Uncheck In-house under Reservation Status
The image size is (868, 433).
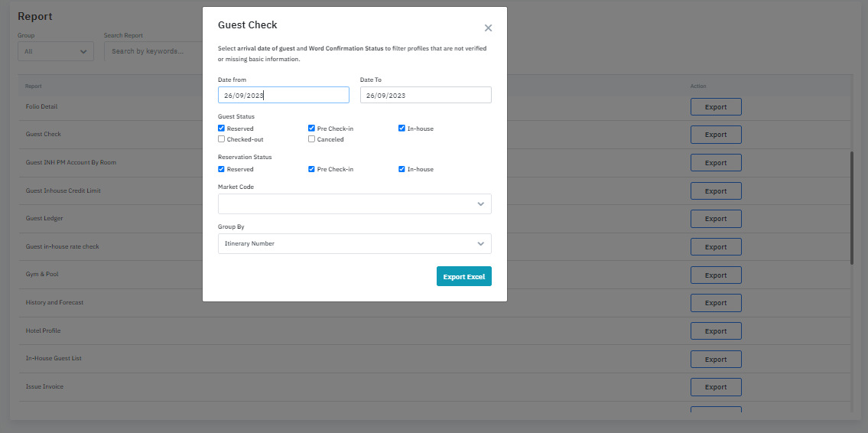(x=402, y=169)
